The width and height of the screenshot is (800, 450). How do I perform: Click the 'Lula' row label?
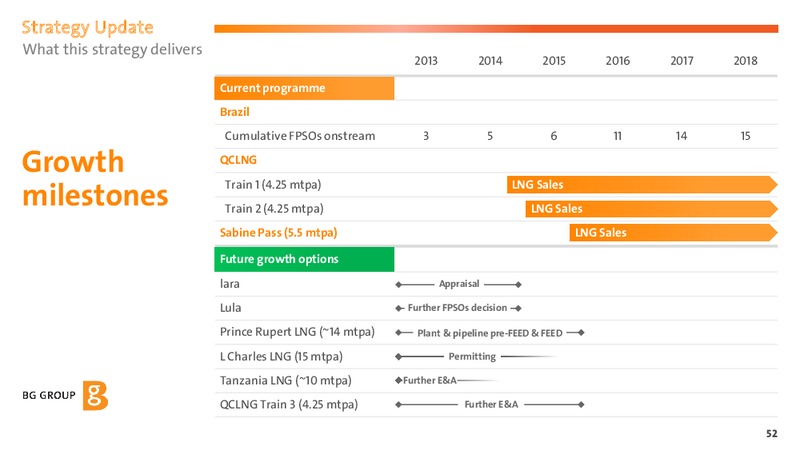[x=231, y=308]
